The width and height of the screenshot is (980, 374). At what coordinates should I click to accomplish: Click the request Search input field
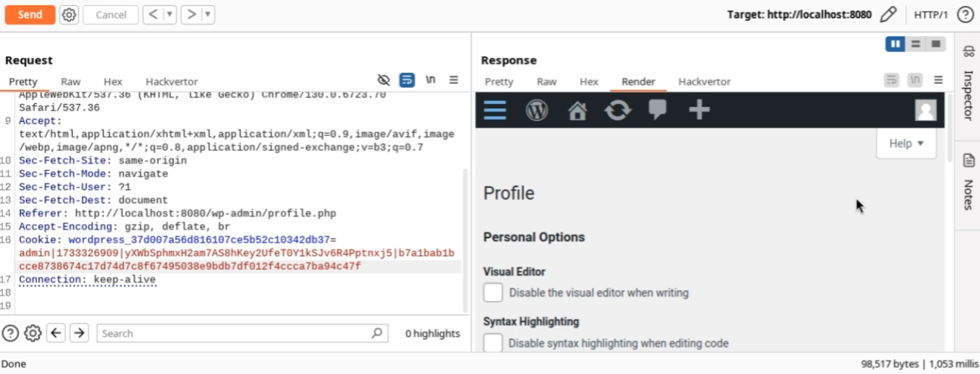[x=234, y=334]
